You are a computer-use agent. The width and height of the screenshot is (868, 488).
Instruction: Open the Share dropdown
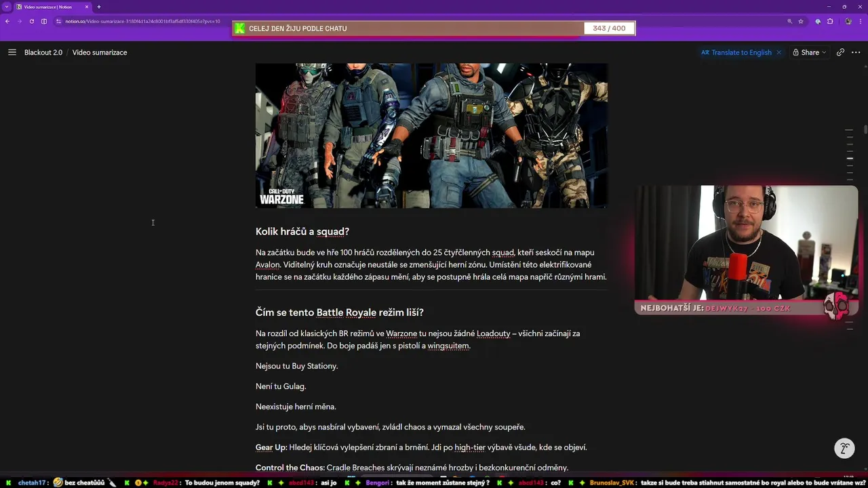(x=810, y=52)
